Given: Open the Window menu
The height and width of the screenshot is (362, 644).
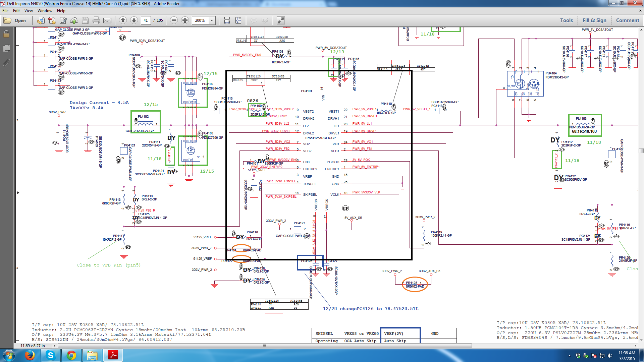Looking at the screenshot, I should [45, 11].
